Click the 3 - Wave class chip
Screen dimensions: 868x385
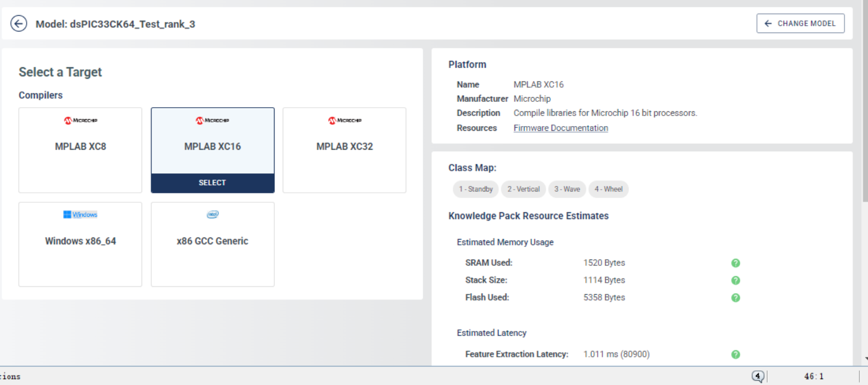click(567, 189)
